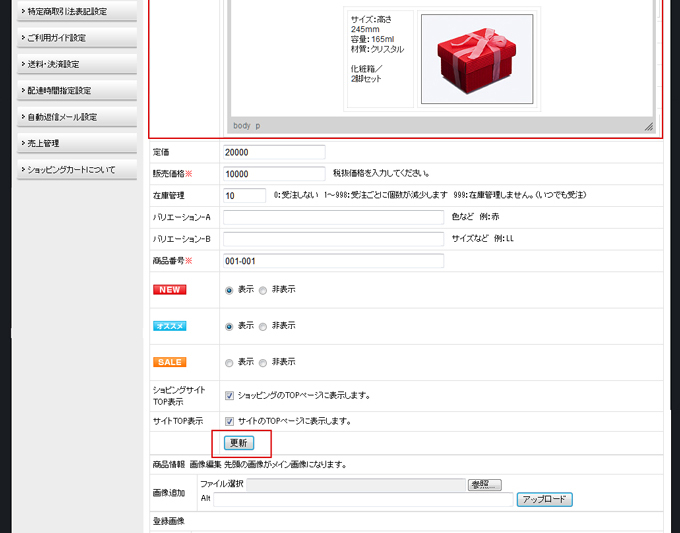
Task: Select 非表示 radio for NEW badge
Action: 263,290
